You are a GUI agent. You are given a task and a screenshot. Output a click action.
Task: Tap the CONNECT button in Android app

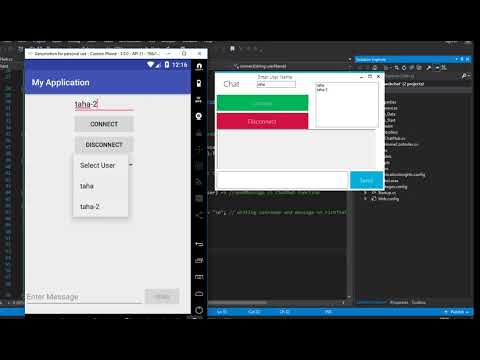point(104,124)
